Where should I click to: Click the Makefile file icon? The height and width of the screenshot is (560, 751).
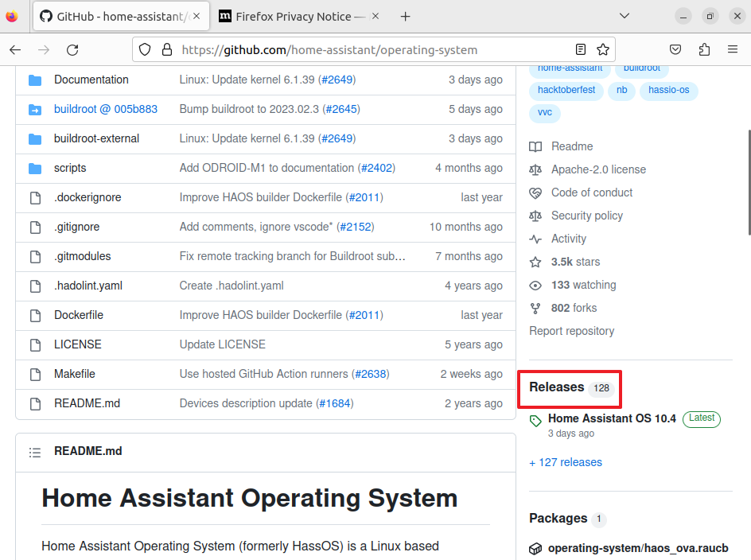(36, 374)
